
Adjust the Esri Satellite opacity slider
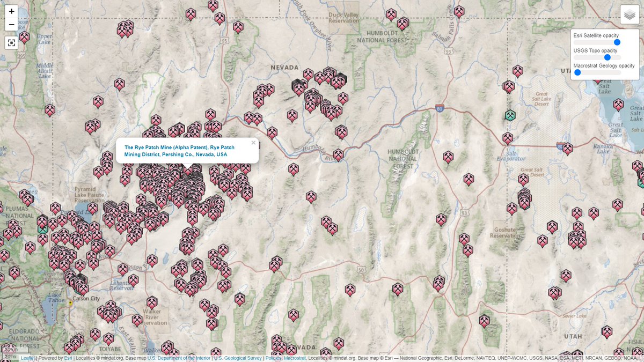pyautogui.click(x=597, y=42)
